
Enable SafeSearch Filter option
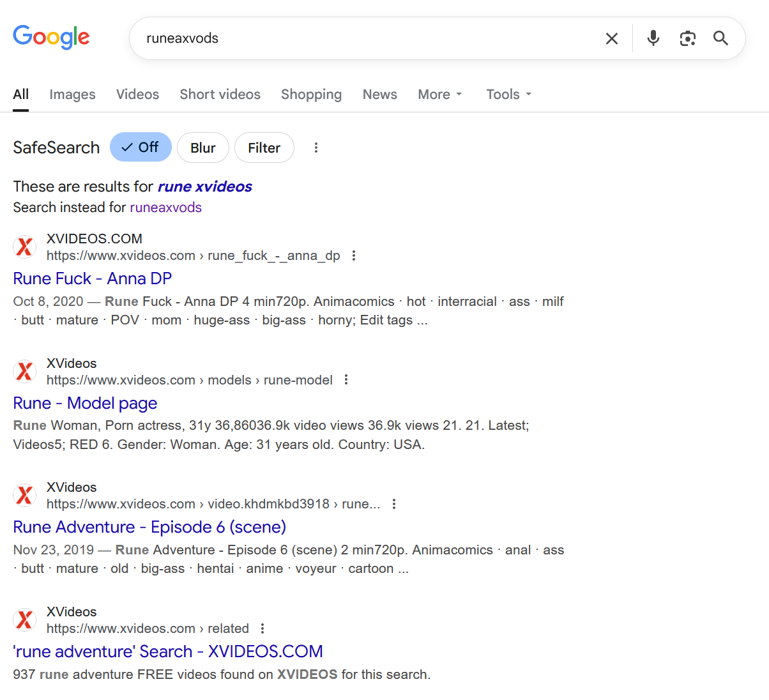pos(264,148)
